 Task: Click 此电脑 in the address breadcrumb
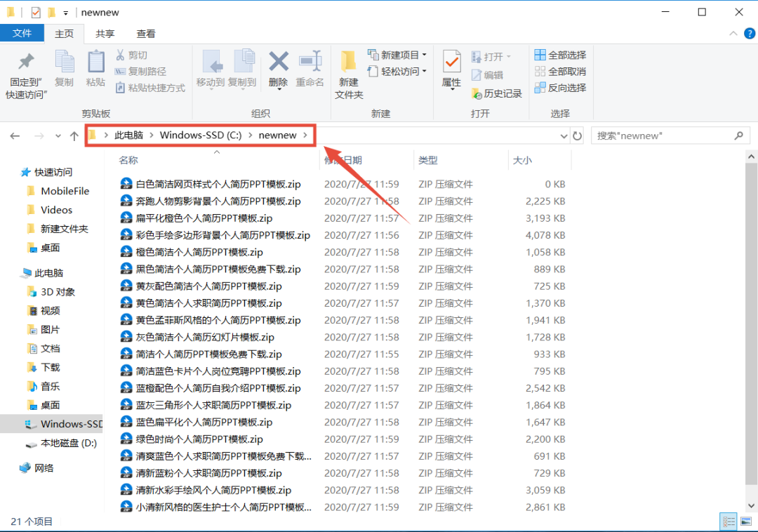pos(128,135)
